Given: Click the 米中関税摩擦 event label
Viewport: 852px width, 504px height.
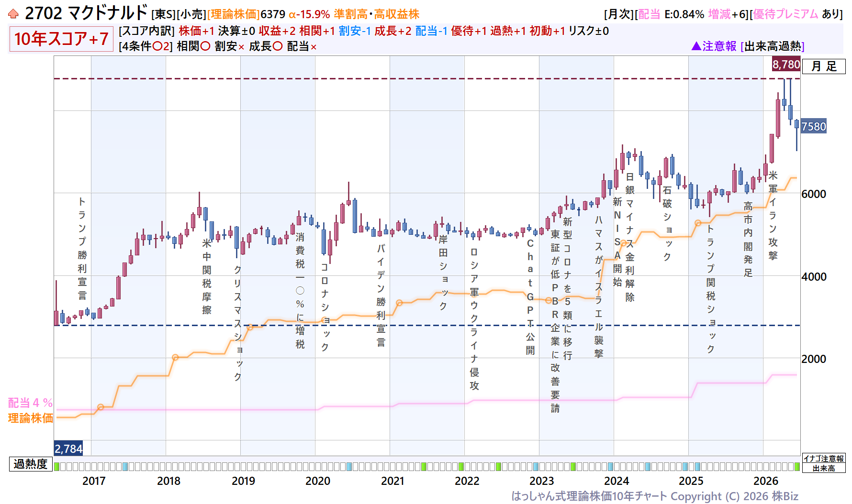Looking at the screenshot, I should 207,277.
